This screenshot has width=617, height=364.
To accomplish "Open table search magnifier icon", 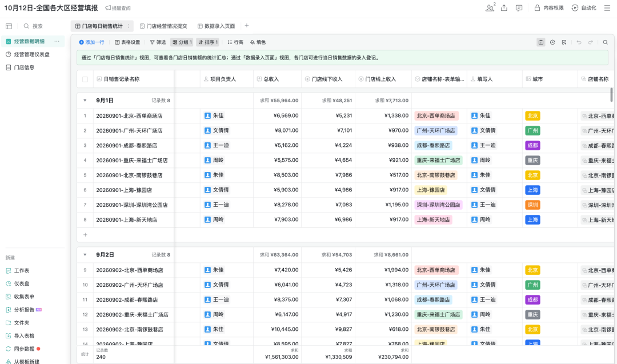I will pos(605,42).
